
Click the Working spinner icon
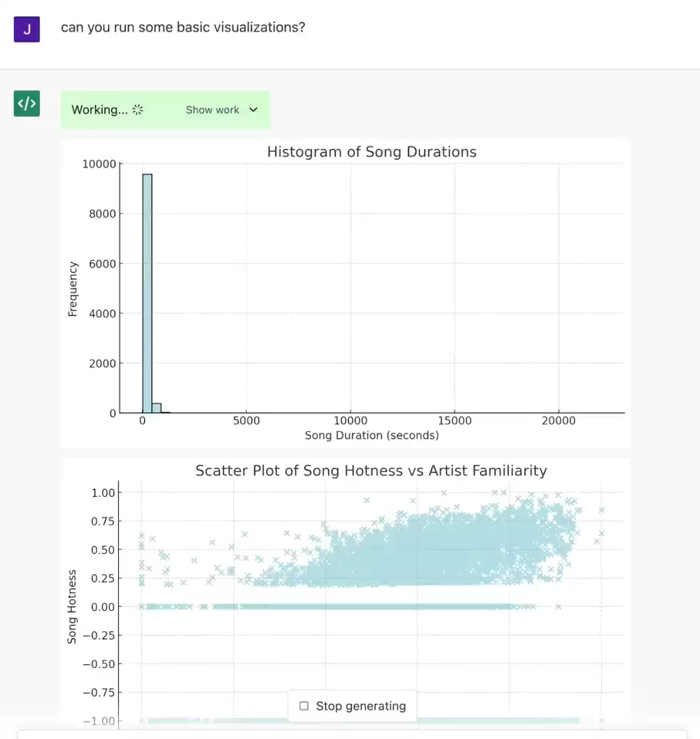coord(137,110)
